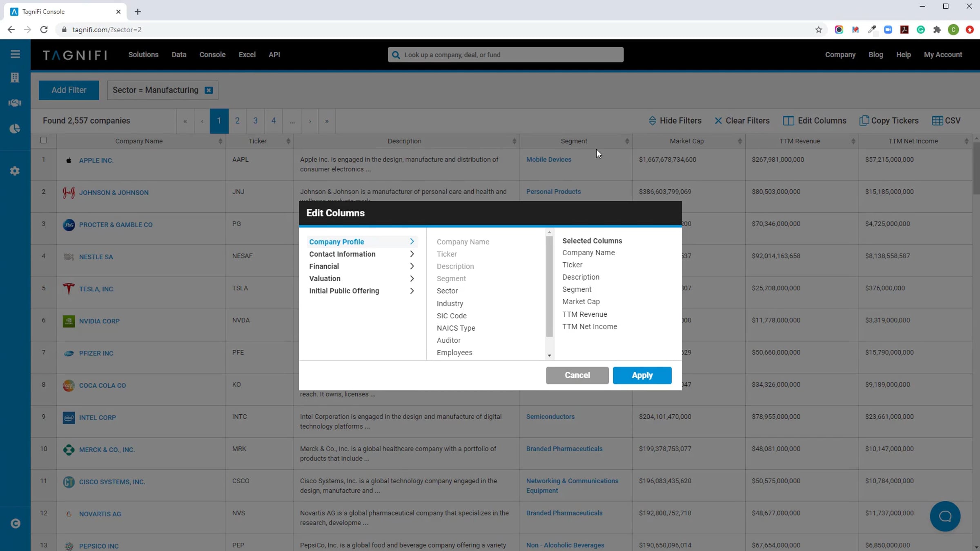
Task: Reload the browser page
Action: (44, 30)
